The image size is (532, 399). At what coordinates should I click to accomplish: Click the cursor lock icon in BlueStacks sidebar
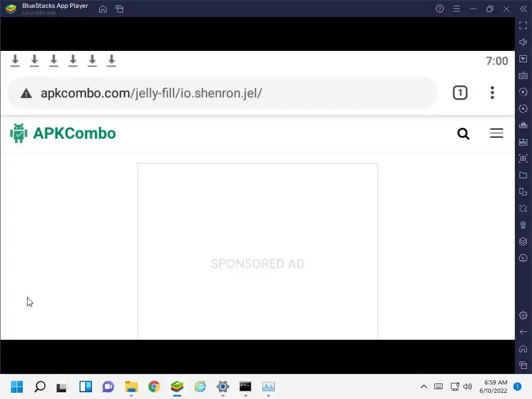tap(523, 59)
